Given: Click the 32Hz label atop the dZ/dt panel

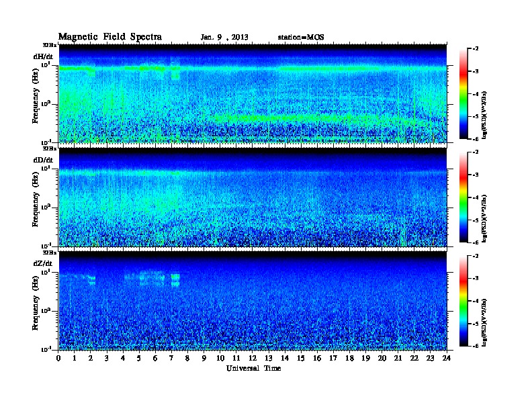Looking at the screenshot, I should (x=50, y=253).
